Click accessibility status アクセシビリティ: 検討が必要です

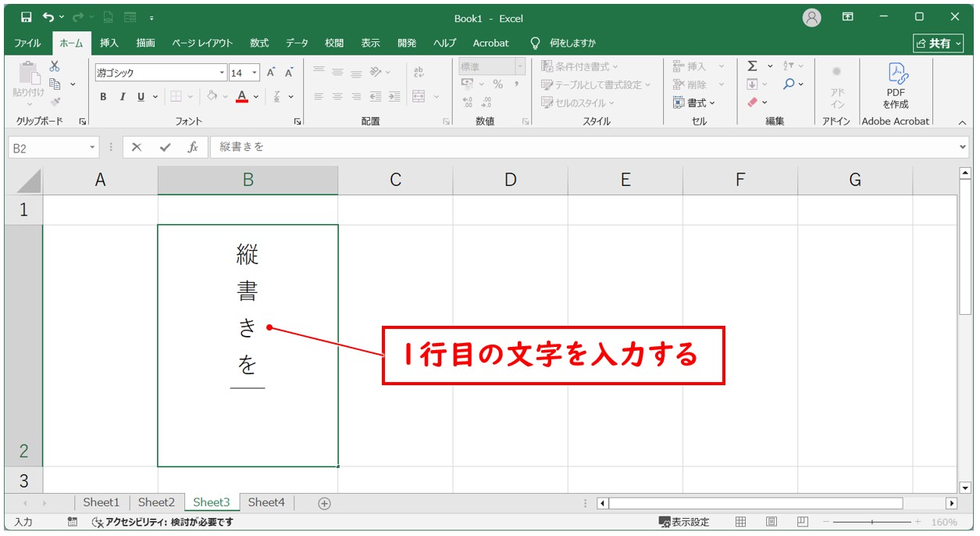162,522
